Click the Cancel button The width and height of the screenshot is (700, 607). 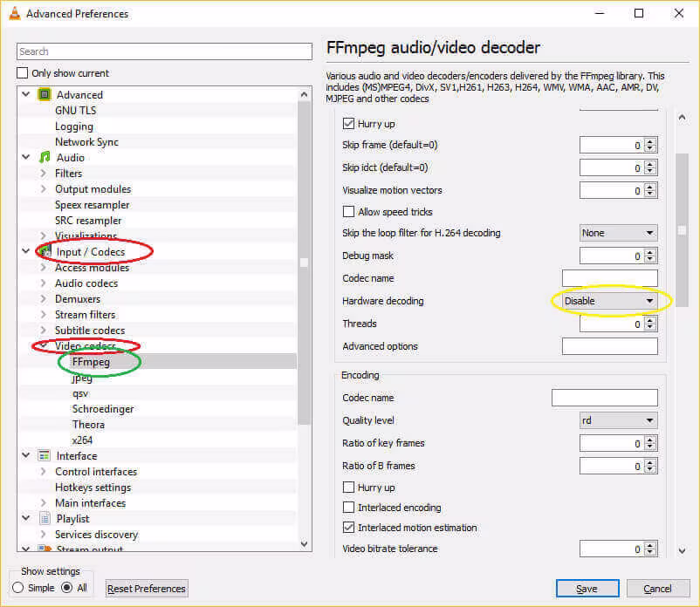657,589
